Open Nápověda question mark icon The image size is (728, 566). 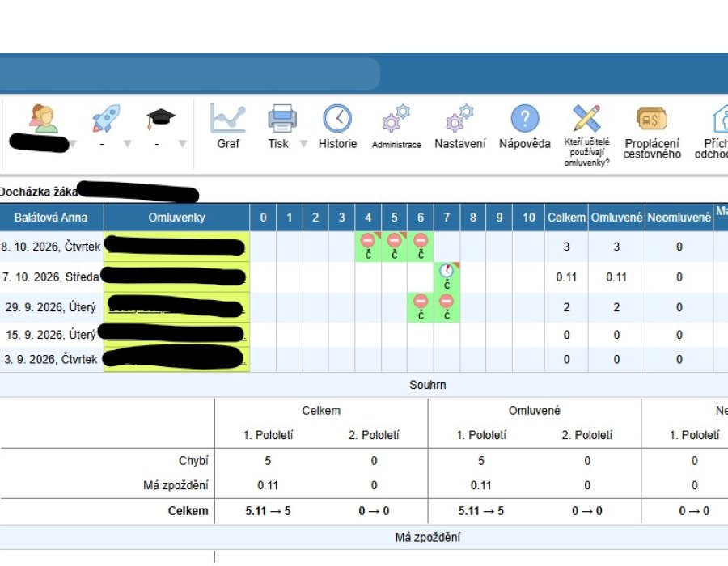pyautogui.click(x=525, y=119)
